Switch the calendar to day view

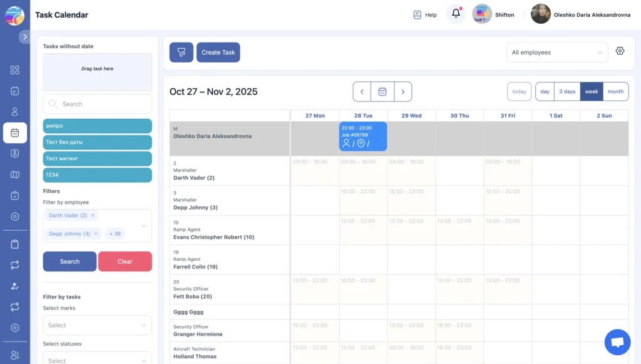[x=544, y=91]
